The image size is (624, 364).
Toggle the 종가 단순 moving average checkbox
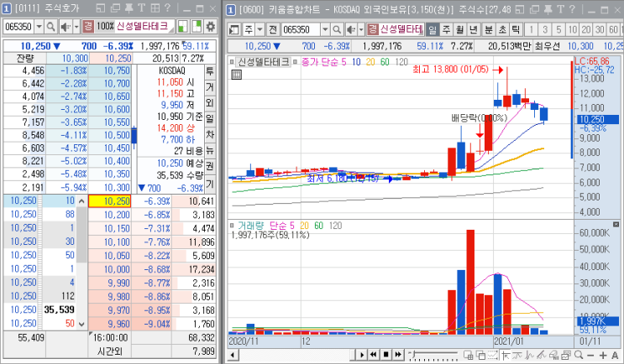[296, 62]
